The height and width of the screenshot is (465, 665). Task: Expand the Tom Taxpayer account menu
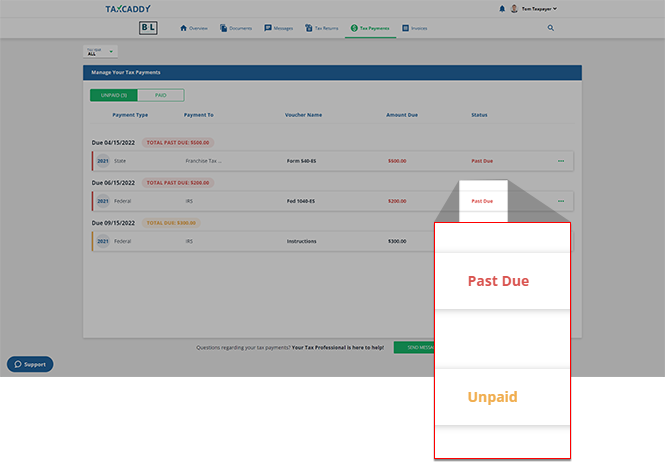[539, 8]
